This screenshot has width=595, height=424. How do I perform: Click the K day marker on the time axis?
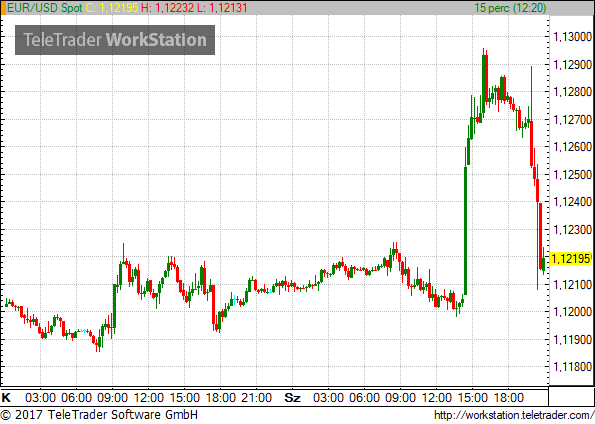pyautogui.click(x=6, y=398)
